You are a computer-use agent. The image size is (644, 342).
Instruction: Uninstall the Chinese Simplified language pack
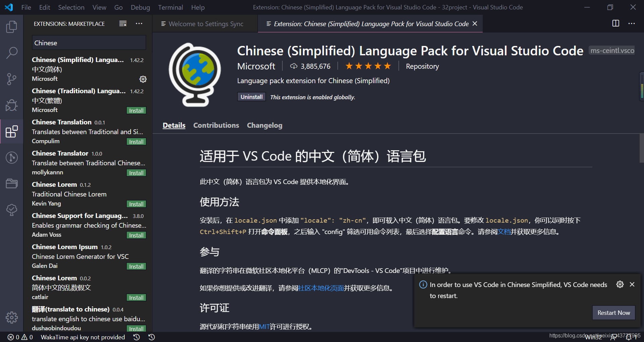251,97
